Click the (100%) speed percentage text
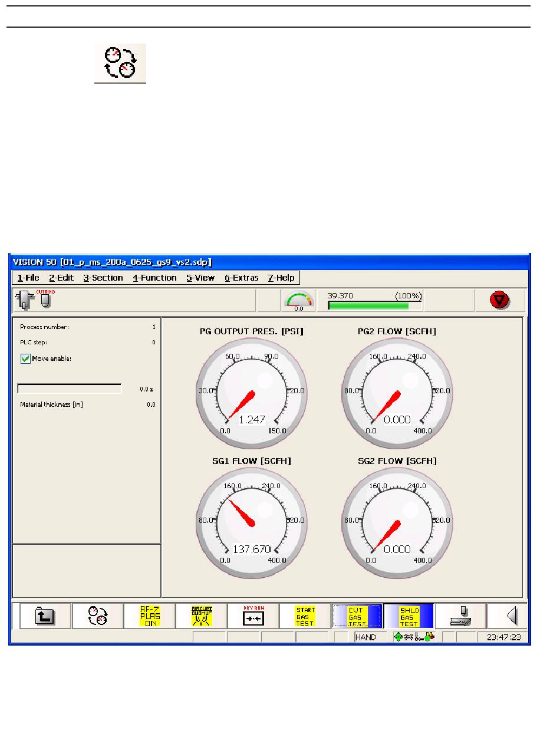This screenshot has width=560, height=747. 409,295
